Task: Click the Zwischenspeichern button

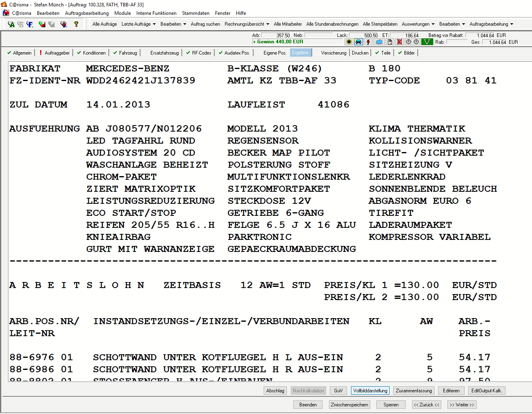Action: (349, 405)
